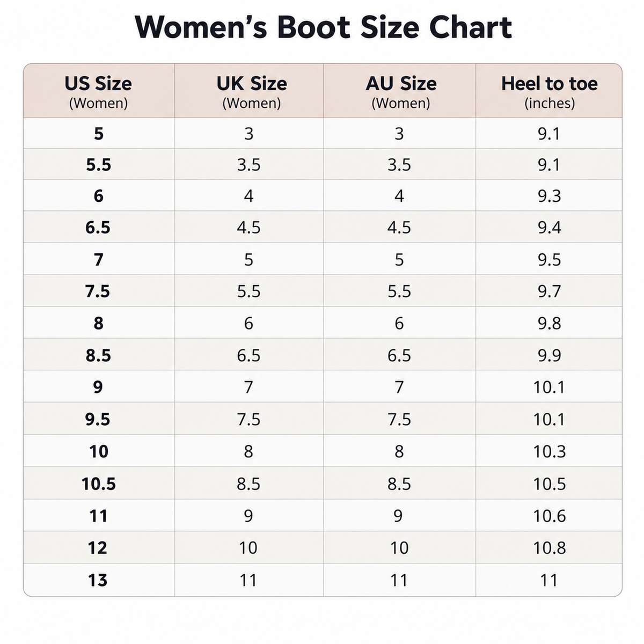Select the US Size column header

pos(99,91)
